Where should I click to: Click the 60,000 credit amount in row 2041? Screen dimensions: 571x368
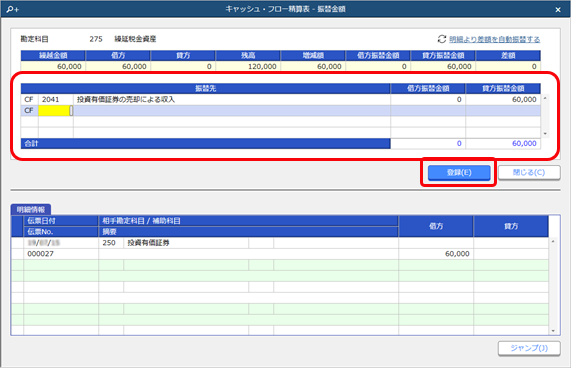(x=503, y=99)
